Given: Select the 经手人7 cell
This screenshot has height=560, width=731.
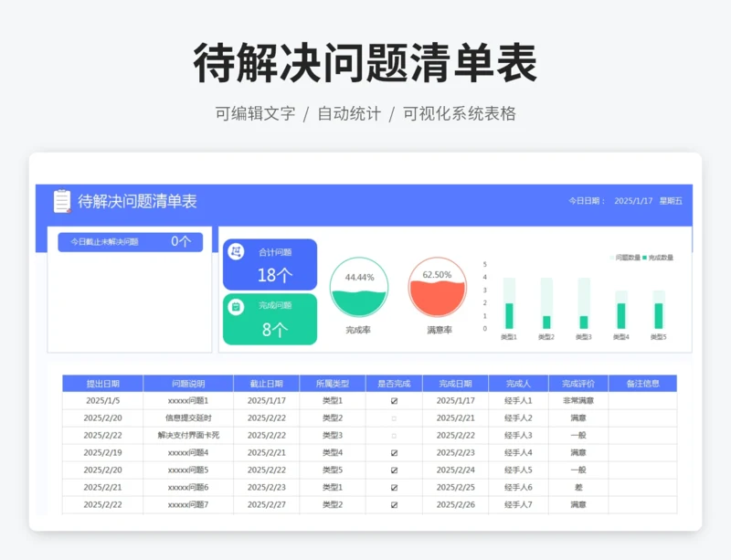Looking at the screenshot, I should coord(518,504).
